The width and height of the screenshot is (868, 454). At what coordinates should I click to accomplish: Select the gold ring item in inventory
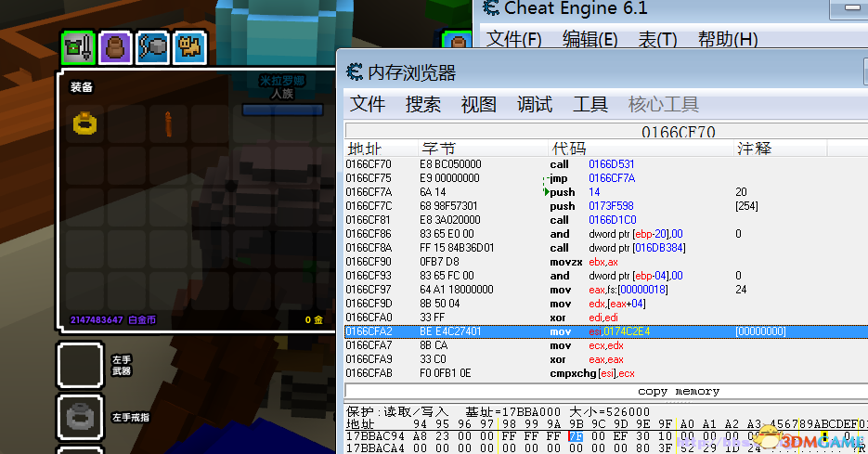click(84, 124)
